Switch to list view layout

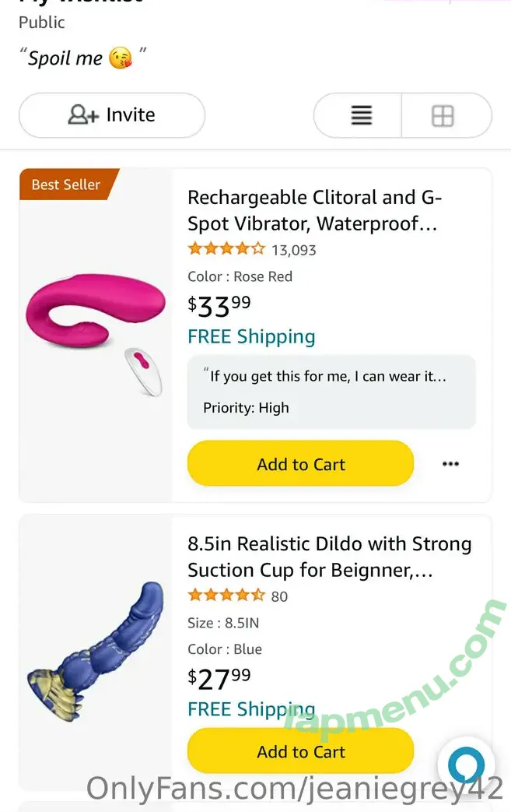point(361,116)
